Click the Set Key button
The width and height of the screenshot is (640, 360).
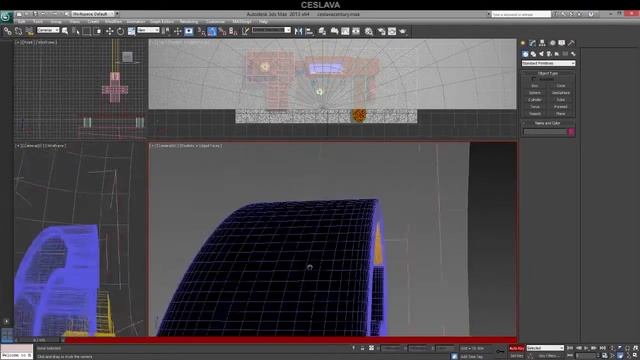[516, 356]
